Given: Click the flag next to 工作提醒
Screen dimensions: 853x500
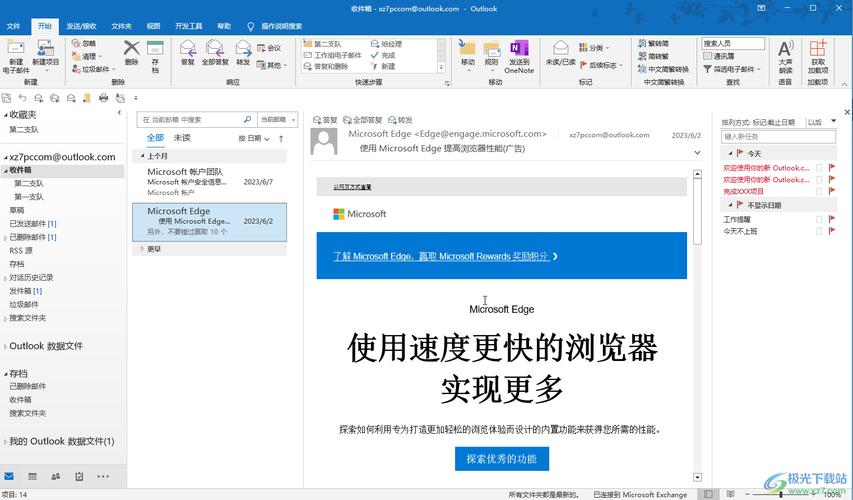Looking at the screenshot, I should click(x=831, y=219).
